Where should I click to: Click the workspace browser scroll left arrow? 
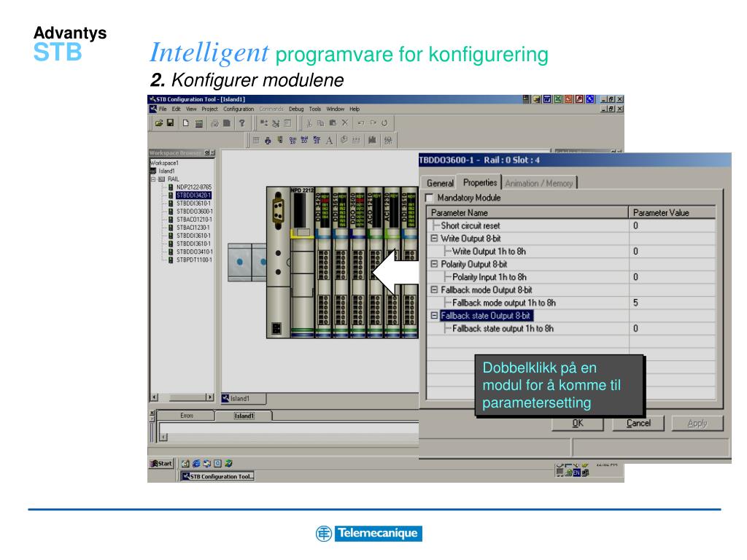coord(154,397)
